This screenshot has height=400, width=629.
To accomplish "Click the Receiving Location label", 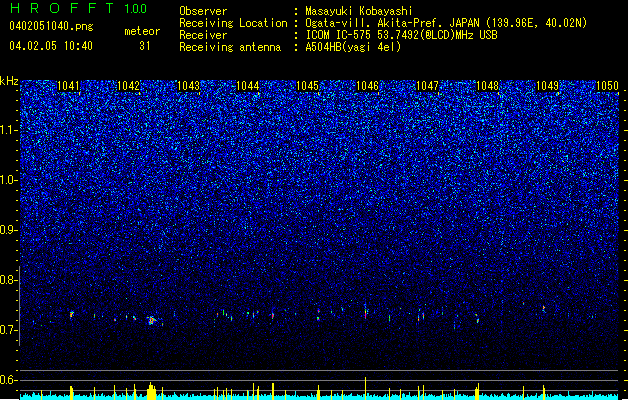I will (x=233, y=23).
